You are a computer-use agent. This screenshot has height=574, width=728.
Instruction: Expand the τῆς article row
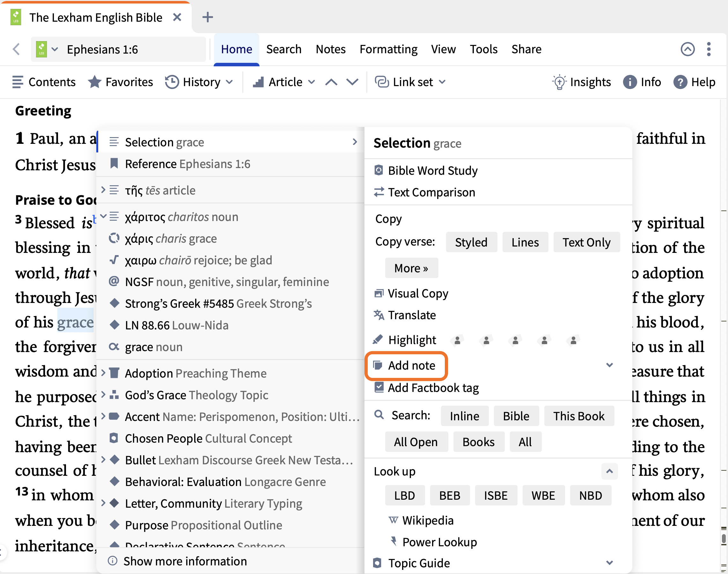pos(103,190)
